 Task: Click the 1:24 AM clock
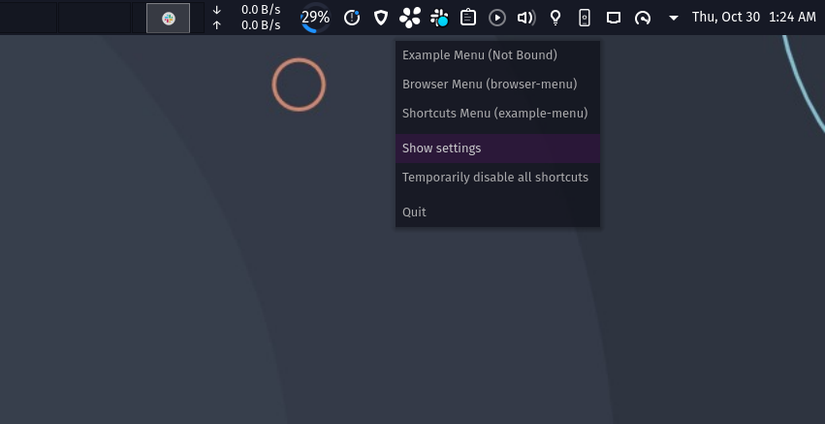[x=792, y=17]
